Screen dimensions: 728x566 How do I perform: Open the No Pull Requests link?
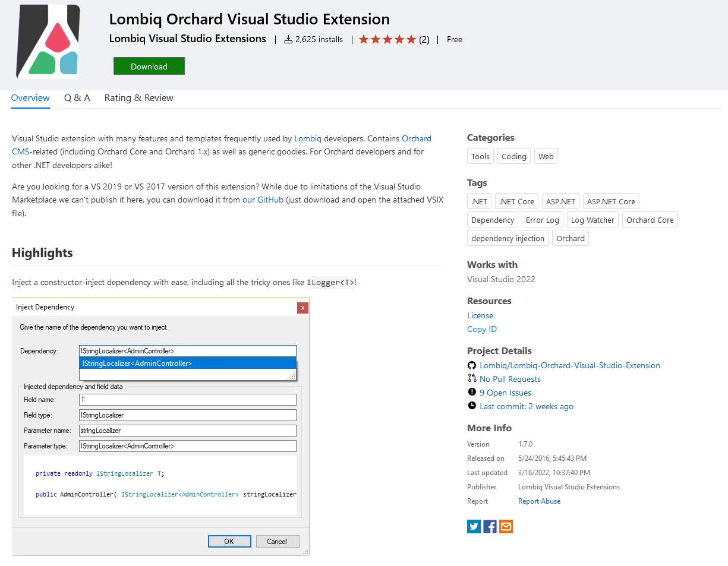(510, 379)
